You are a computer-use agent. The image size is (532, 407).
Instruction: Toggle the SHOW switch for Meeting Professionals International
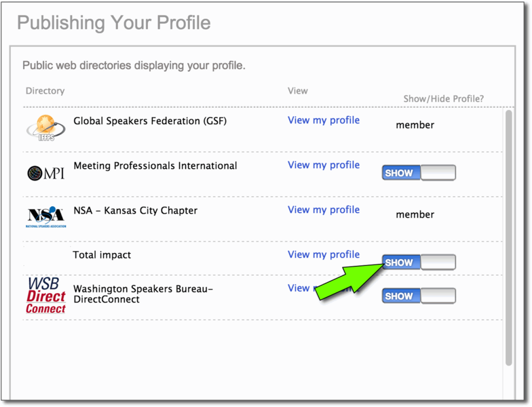click(x=419, y=172)
